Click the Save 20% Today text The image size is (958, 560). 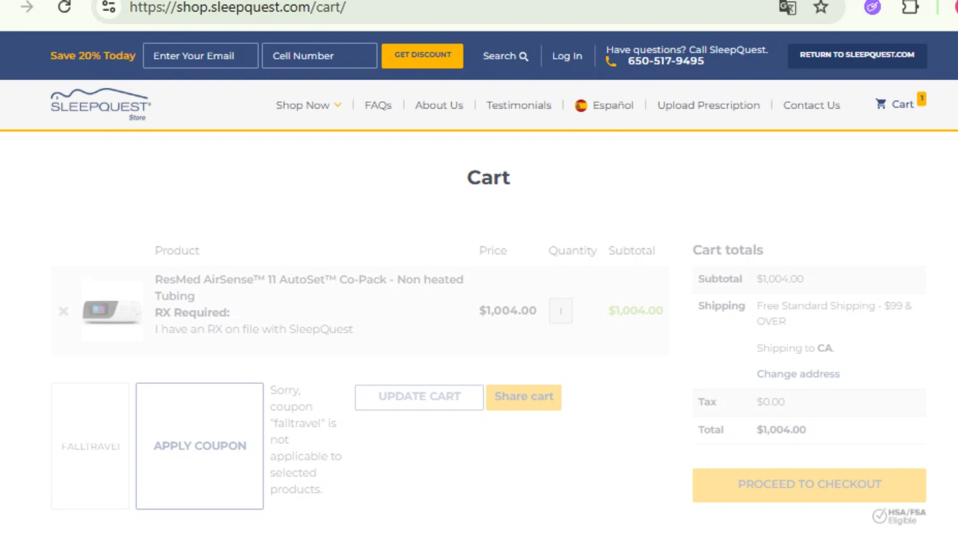[x=93, y=56]
